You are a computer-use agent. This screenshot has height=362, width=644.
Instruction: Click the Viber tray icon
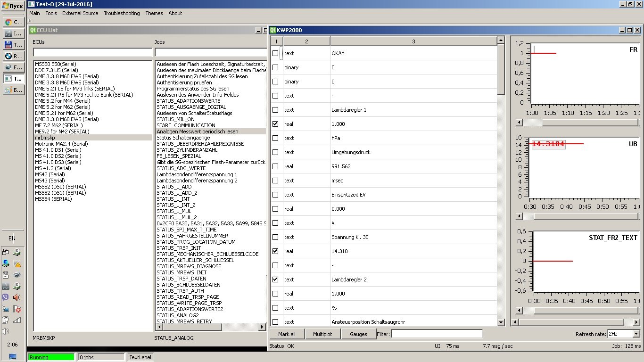click(6, 297)
